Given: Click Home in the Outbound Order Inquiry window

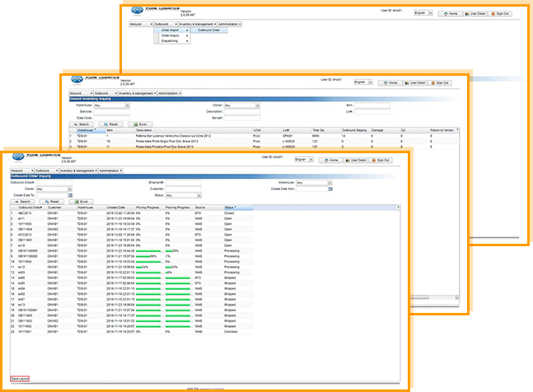Looking at the screenshot, I should point(331,159).
